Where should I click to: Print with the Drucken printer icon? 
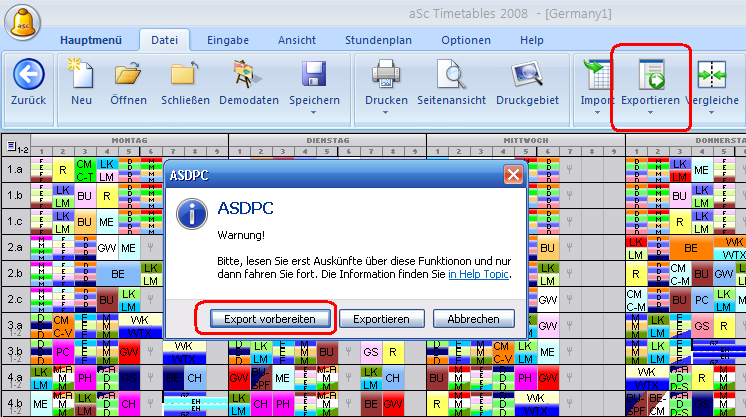[386, 74]
